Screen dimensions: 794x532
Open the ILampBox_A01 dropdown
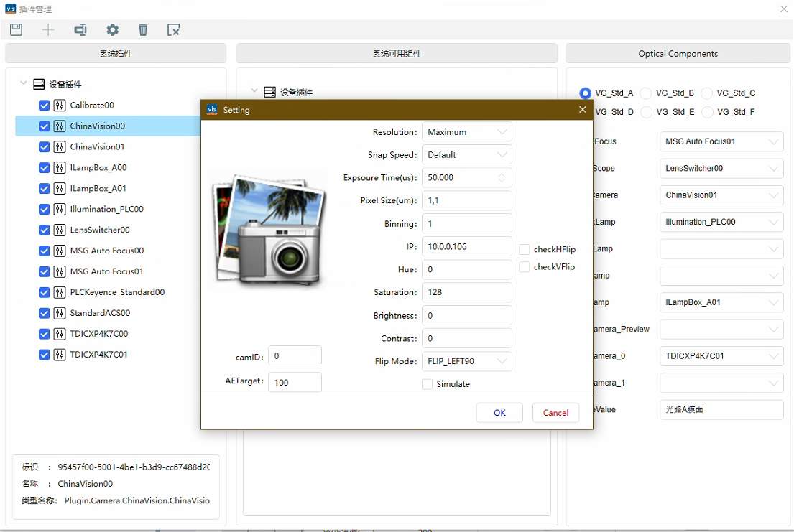(721, 302)
